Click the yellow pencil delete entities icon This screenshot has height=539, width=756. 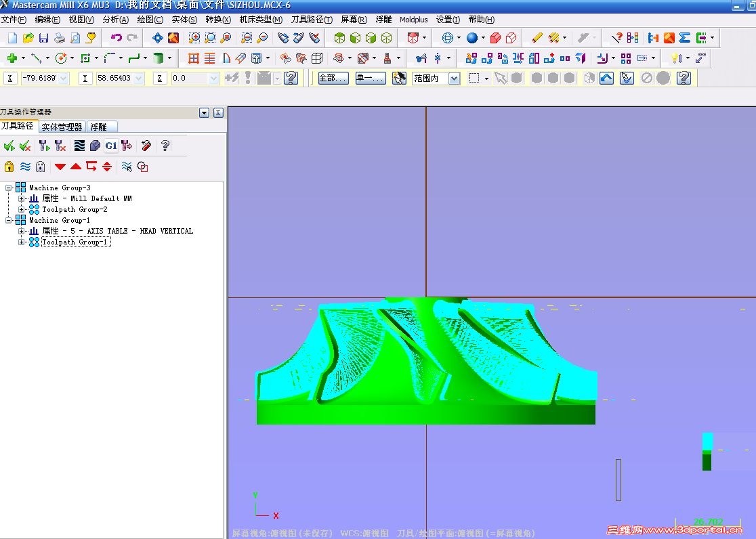[x=537, y=38]
